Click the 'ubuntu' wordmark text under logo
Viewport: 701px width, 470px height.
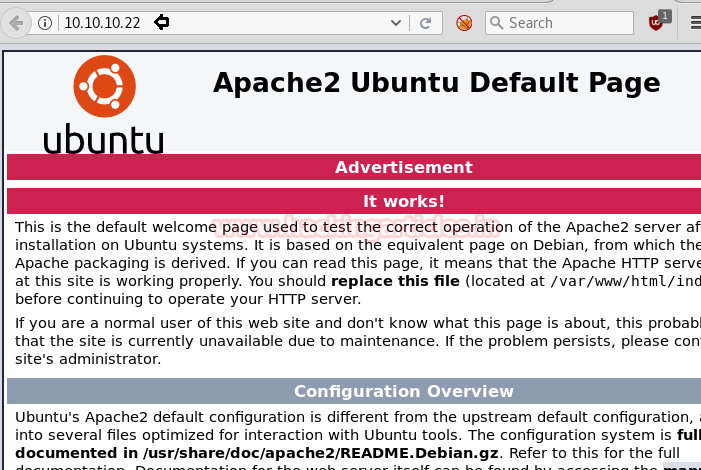(x=104, y=139)
